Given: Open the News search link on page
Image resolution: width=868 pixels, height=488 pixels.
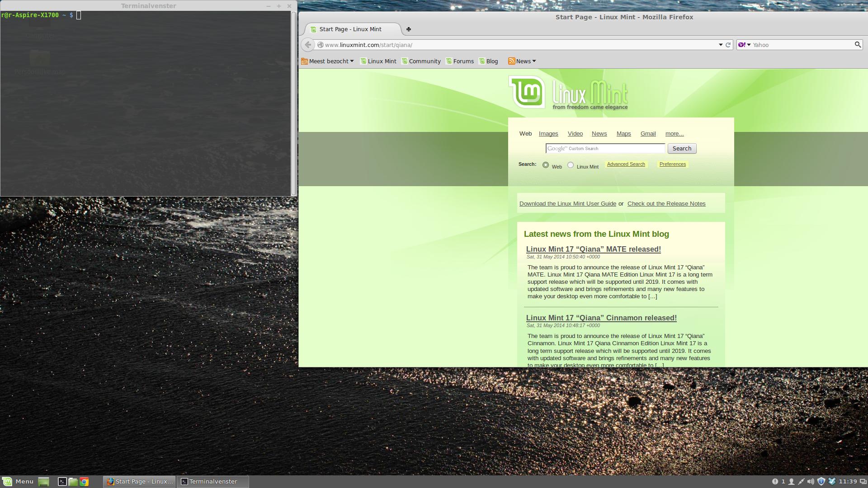Looking at the screenshot, I should point(599,134).
